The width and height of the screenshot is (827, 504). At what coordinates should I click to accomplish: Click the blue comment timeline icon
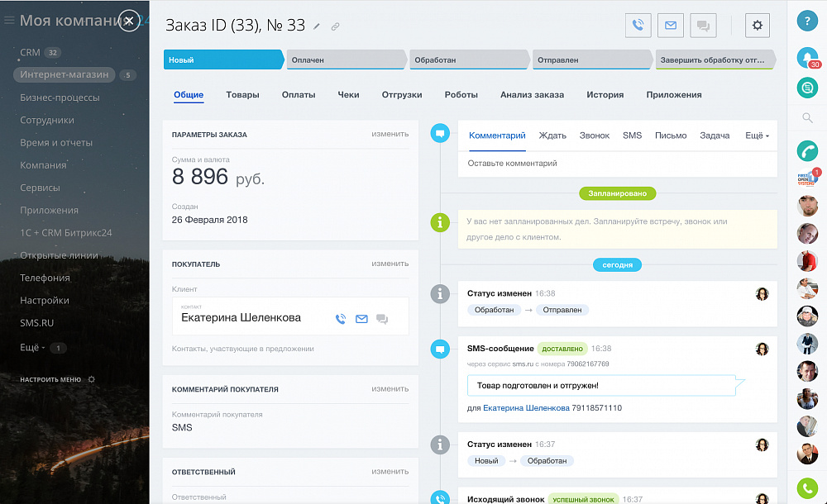440,133
